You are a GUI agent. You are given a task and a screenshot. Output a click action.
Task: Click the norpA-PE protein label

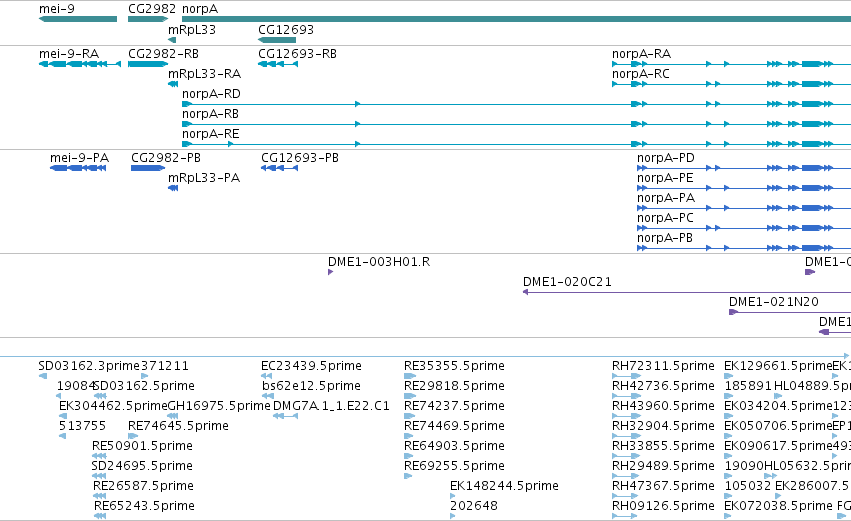point(665,178)
